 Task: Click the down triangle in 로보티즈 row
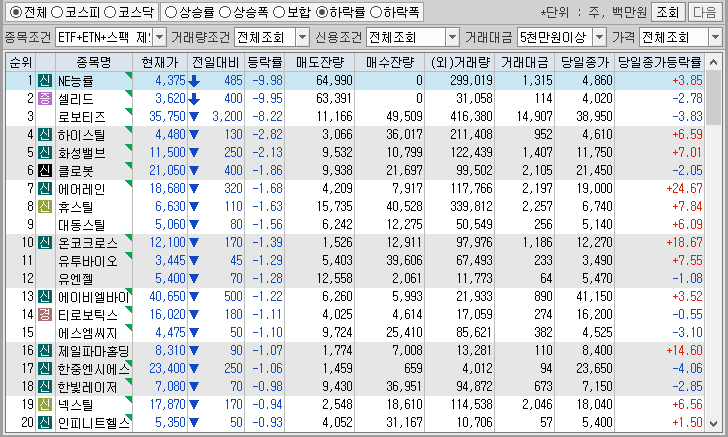194,117
